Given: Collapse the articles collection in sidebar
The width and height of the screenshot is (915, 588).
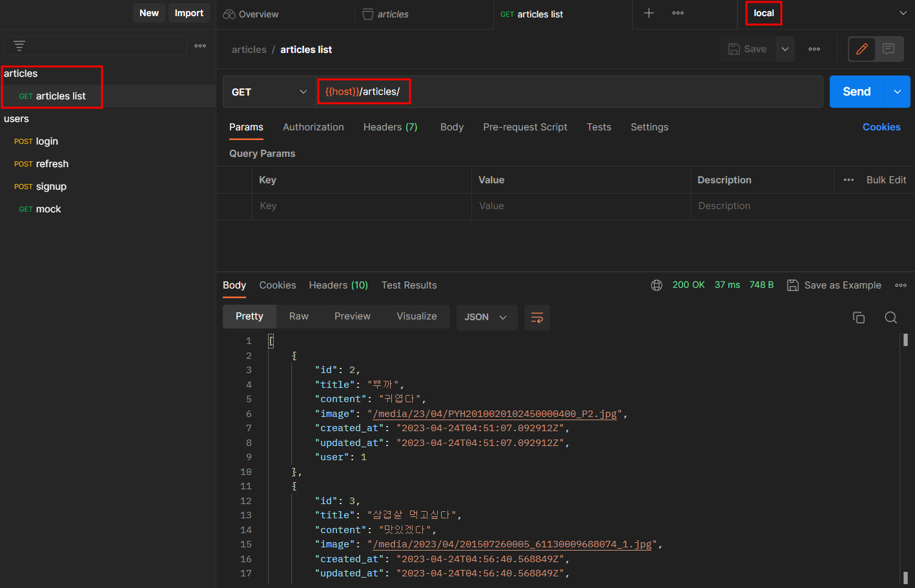Looking at the screenshot, I should (21, 74).
